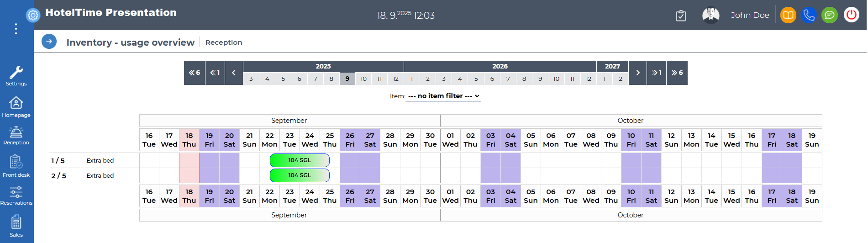
Task: Open the Reservations sliders icon
Action: coord(16,195)
